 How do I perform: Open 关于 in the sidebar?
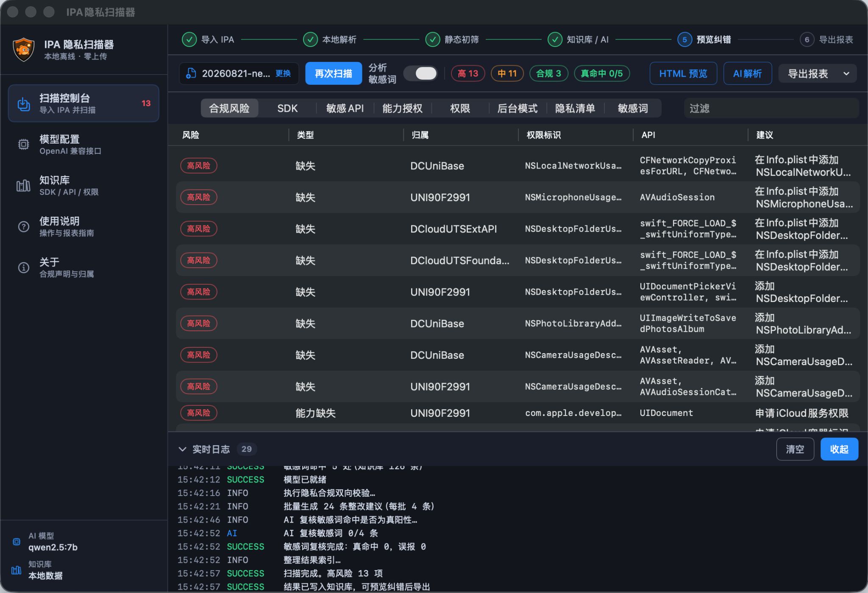[x=83, y=268]
